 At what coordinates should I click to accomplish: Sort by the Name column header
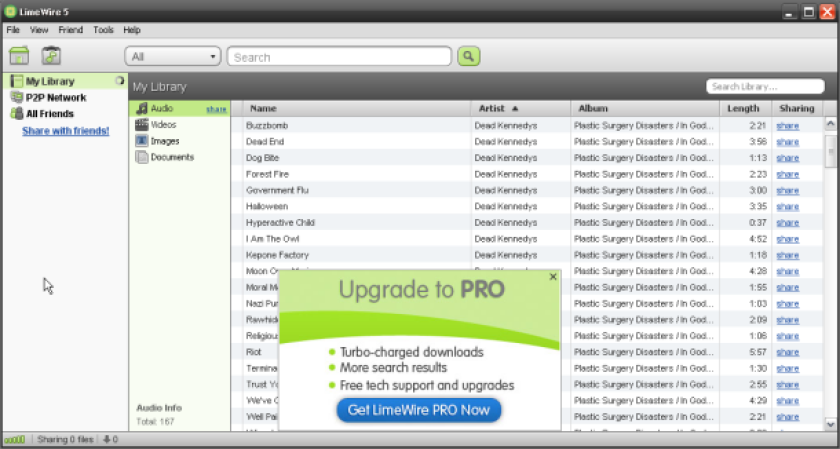(x=356, y=108)
